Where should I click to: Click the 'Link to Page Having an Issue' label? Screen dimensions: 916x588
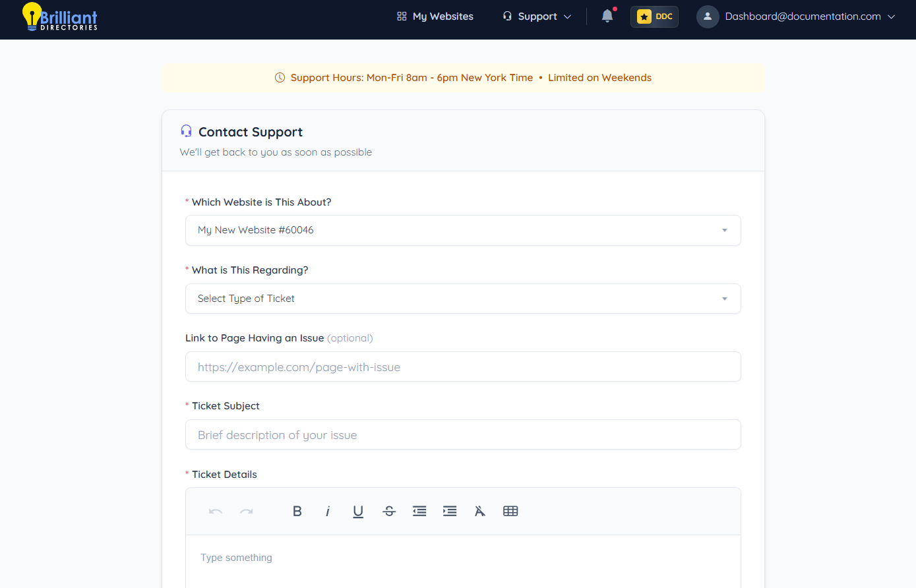255,338
